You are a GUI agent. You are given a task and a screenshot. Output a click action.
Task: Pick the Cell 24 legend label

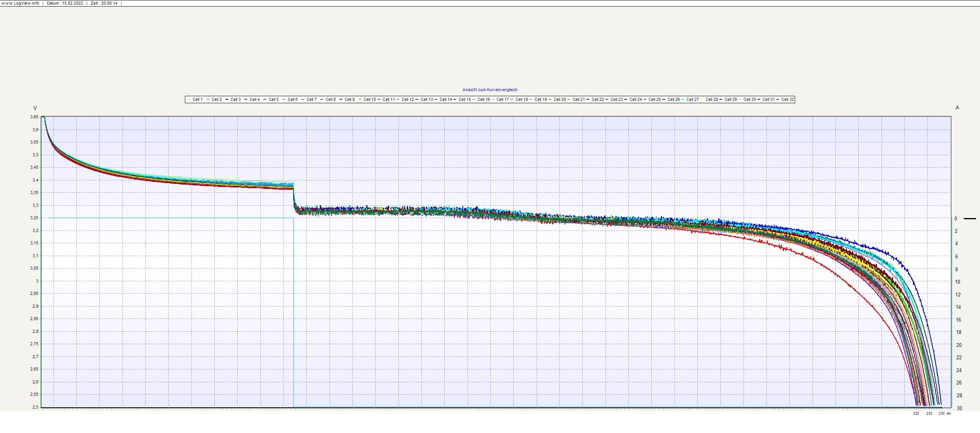(x=636, y=100)
